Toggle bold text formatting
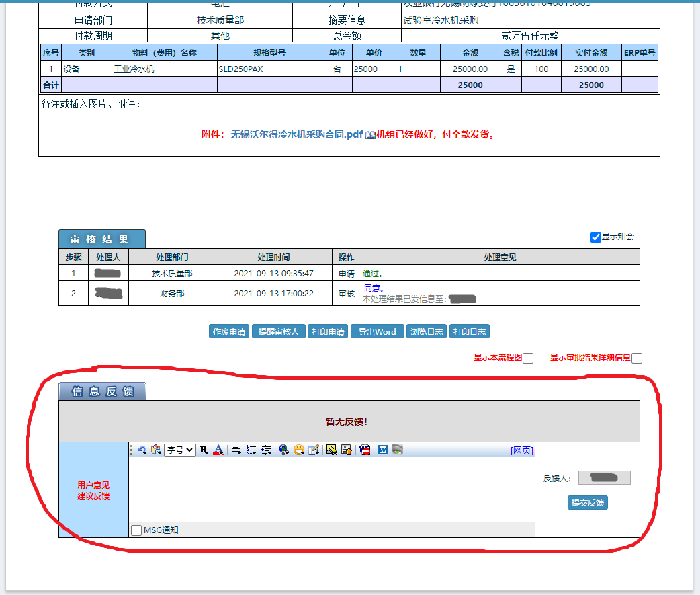700x595 pixels. 204,450
